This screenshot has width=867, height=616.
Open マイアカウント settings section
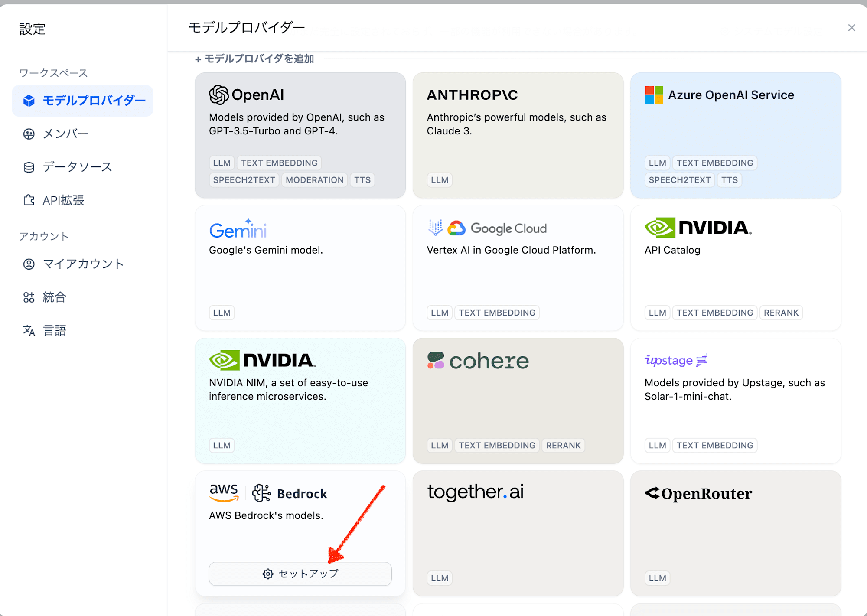coord(82,264)
